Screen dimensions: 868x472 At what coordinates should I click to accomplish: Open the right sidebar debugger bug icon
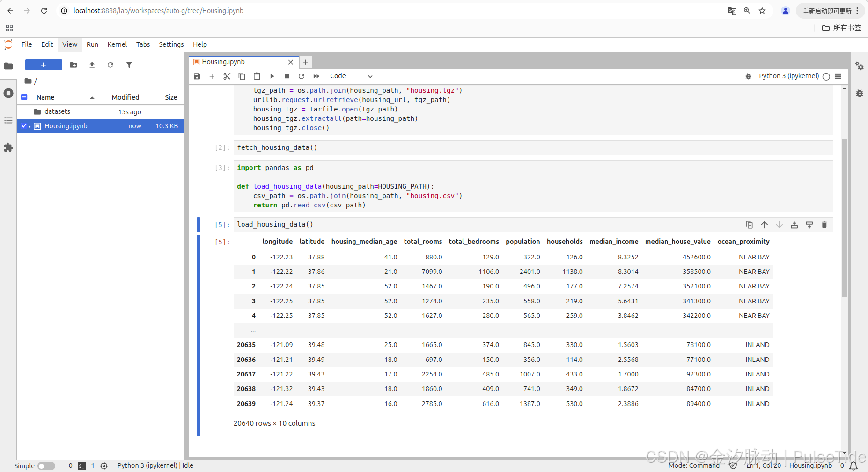(860, 93)
